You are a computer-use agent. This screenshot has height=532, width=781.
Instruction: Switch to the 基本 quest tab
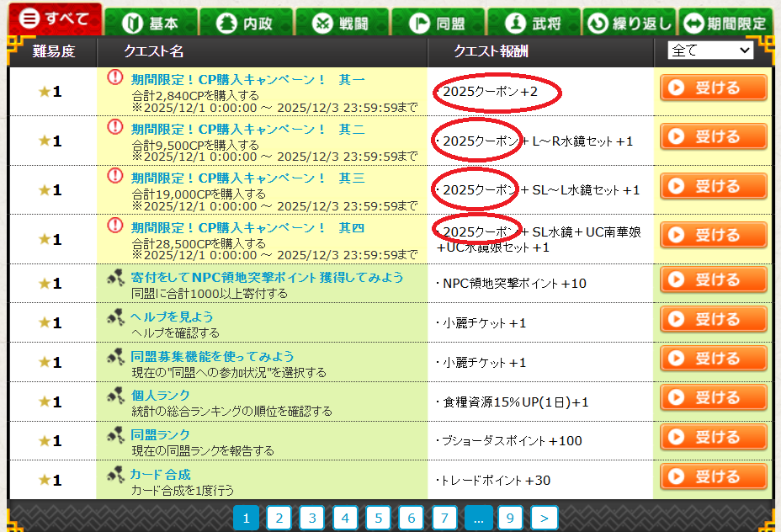click(151, 23)
